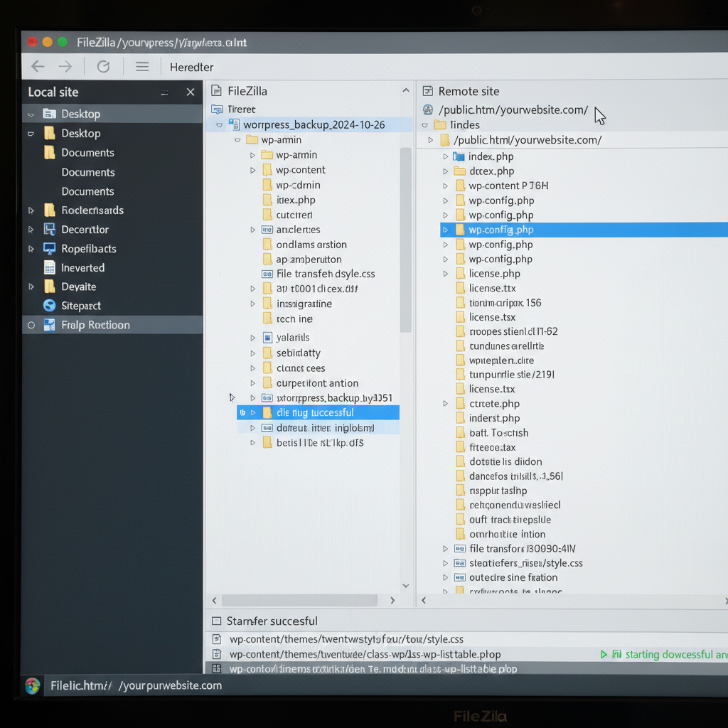728x728 pixels.
Task: Click the Local site panel minimize dash
Action: pyautogui.click(x=164, y=92)
